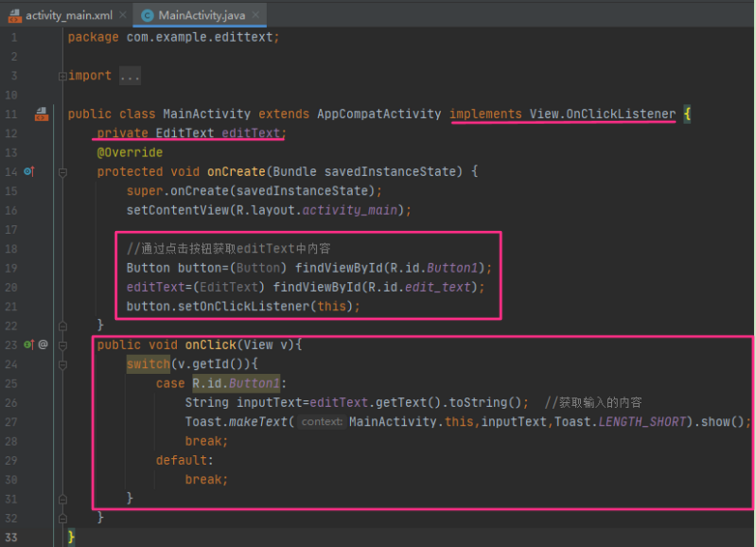Click the inputText variable declaration on line 26
The width and height of the screenshot is (756, 547).
pos(272,402)
